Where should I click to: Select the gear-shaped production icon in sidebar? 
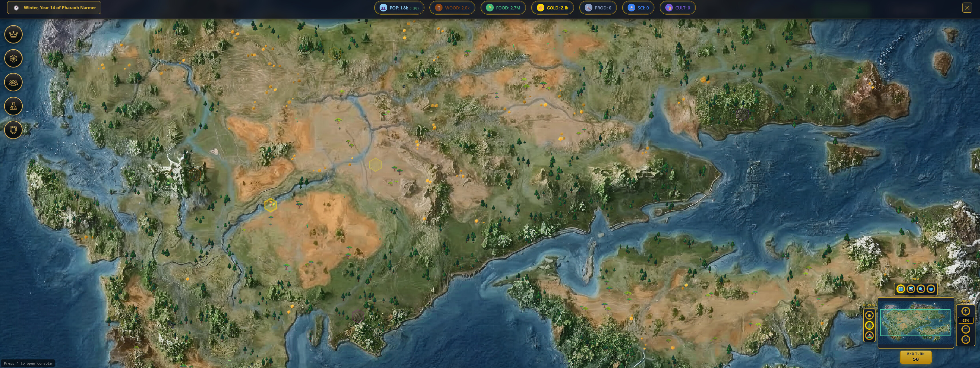pos(13,58)
